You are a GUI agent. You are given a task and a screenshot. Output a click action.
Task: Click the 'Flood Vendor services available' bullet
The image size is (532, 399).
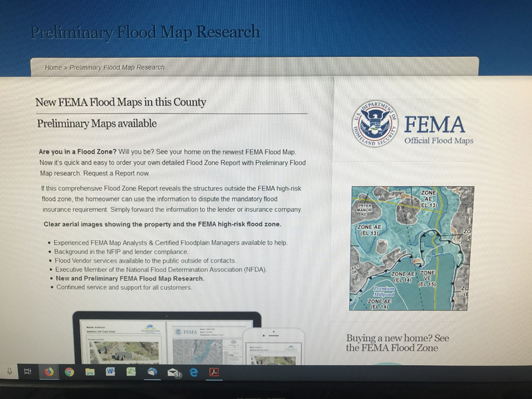click(145, 261)
